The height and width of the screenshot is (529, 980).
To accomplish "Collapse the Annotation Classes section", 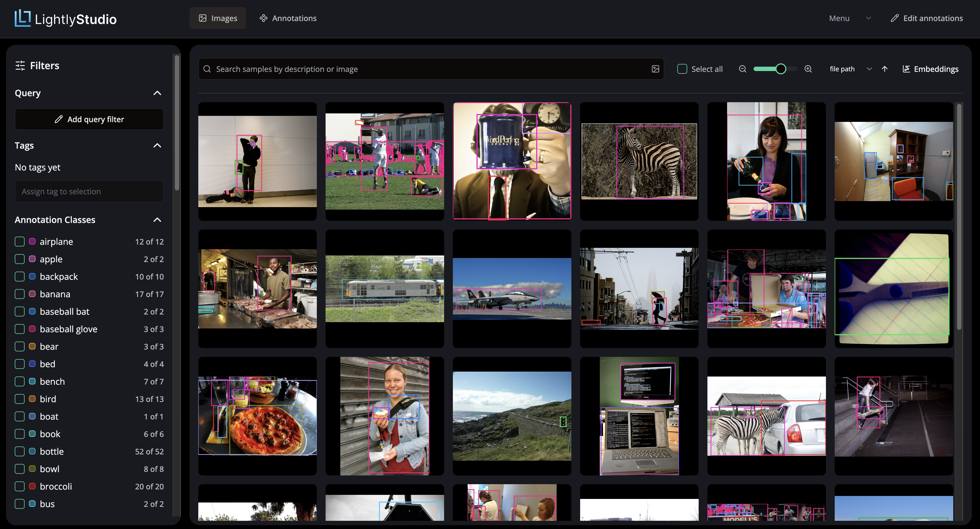I will click(157, 220).
